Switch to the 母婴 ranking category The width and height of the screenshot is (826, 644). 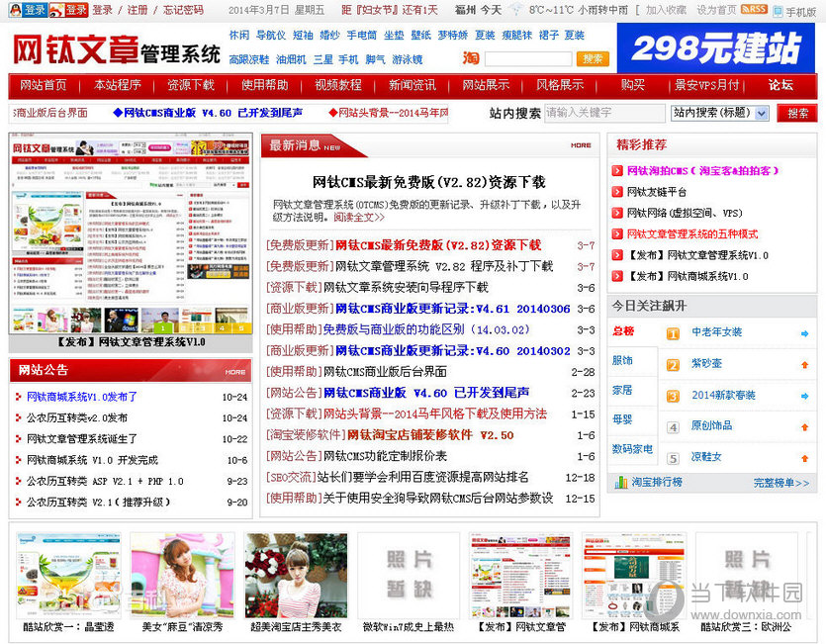pyautogui.click(x=624, y=419)
